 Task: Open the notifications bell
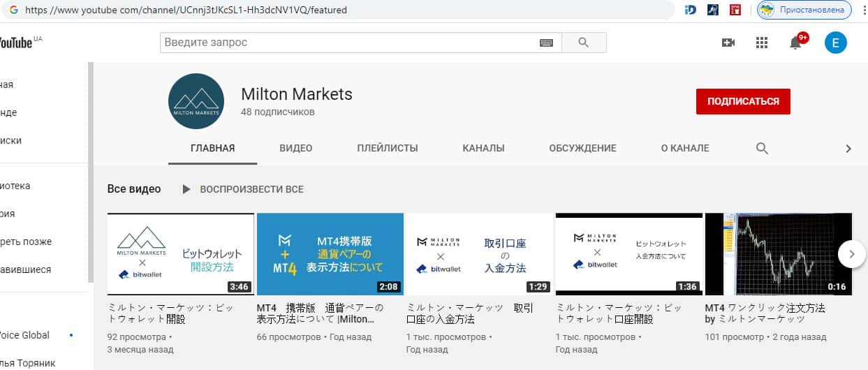point(795,43)
